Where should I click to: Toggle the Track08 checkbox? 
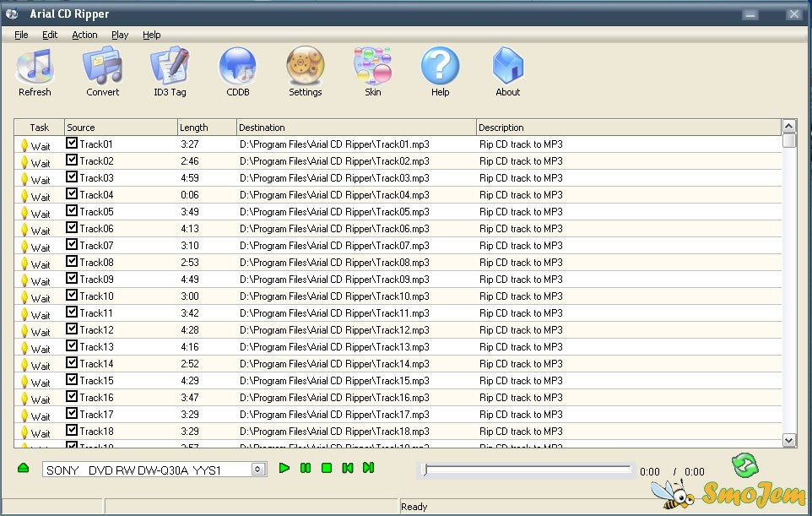click(x=72, y=261)
